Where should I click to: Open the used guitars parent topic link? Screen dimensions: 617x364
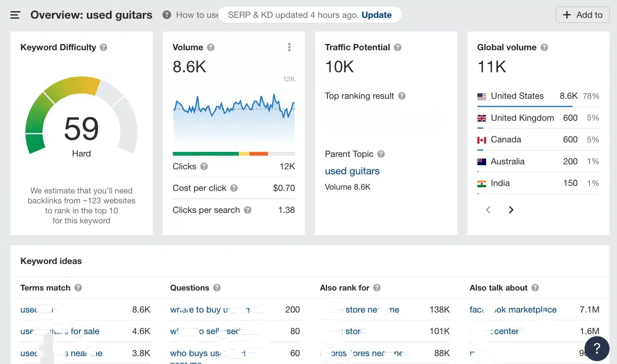coord(352,171)
